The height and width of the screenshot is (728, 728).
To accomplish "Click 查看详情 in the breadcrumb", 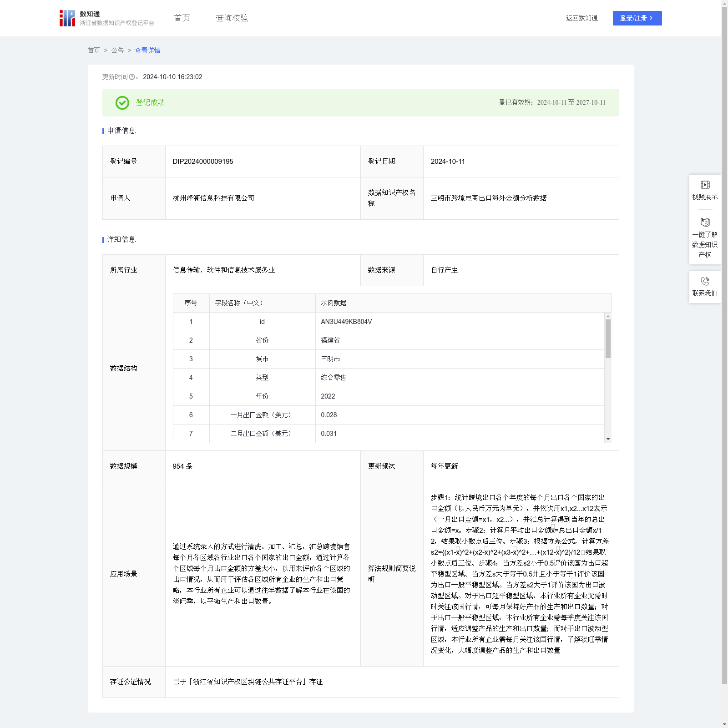I will [147, 51].
